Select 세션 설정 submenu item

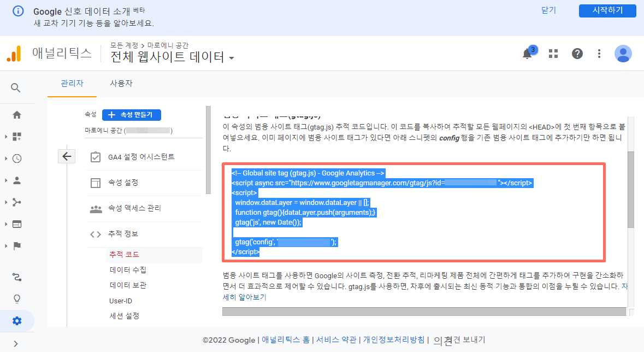(124, 316)
